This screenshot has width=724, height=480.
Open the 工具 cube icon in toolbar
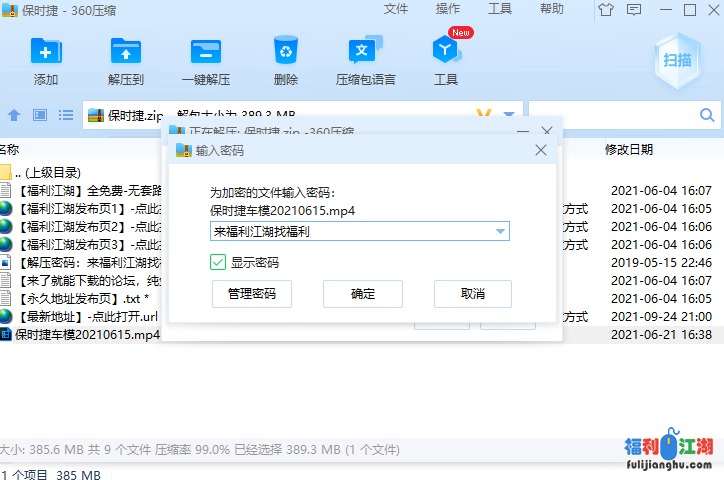(x=446, y=52)
